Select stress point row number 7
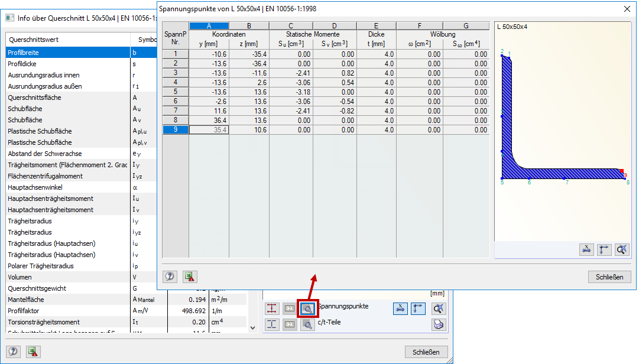Viewport: 639px width, 364px height. click(x=175, y=110)
